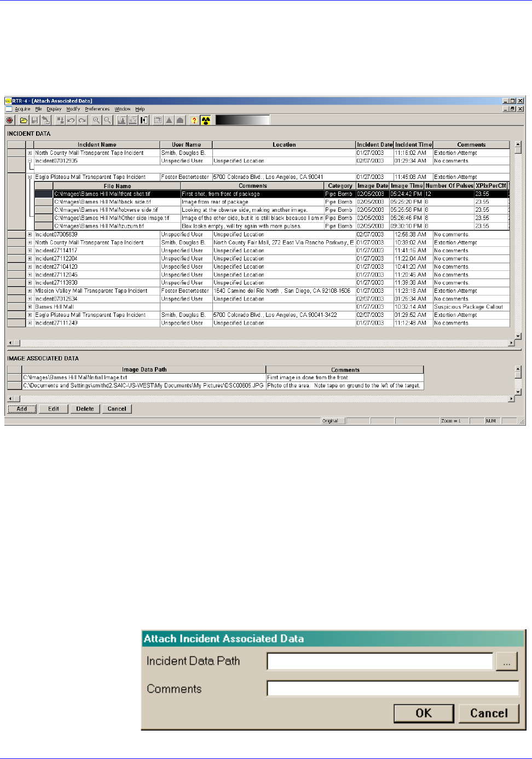The width and height of the screenshot is (532, 759).
Task: Expand Mission Valley Mall Transparent Tape Incident
Action: pos(30,291)
